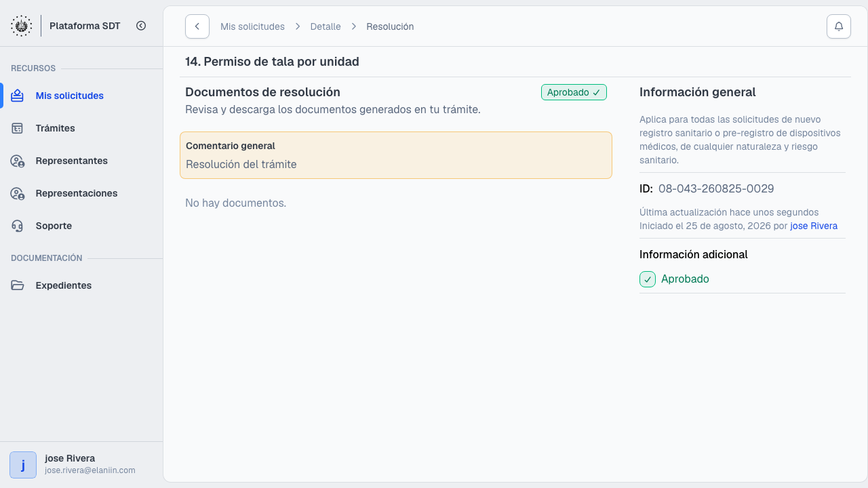
Task: Click the Expedientes folder icon
Action: pos(18,285)
